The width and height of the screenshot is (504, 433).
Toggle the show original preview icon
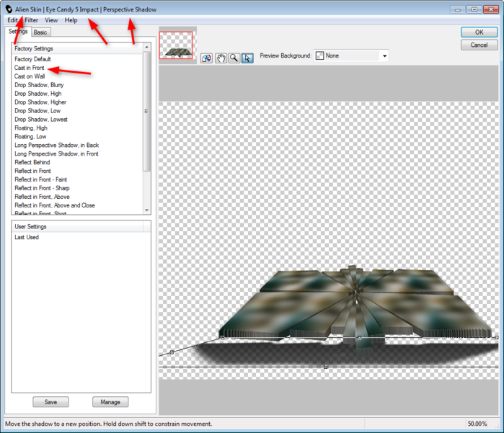coord(206,58)
